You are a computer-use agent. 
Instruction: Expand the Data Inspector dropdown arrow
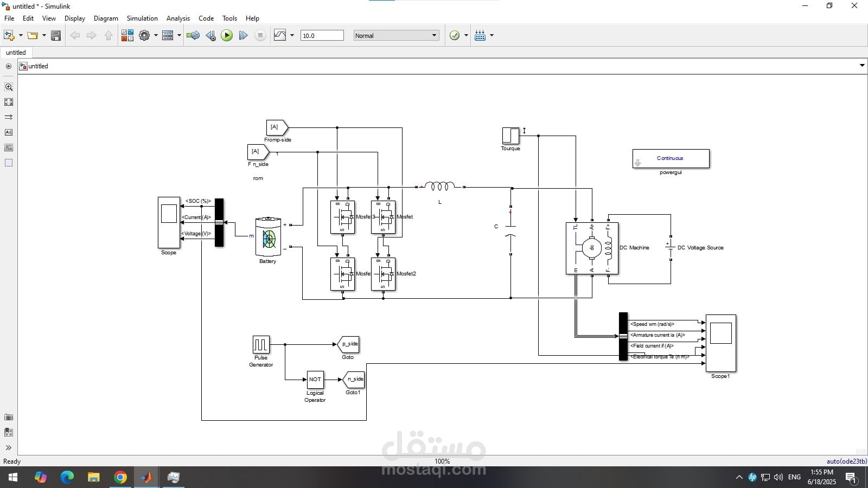pos(292,36)
